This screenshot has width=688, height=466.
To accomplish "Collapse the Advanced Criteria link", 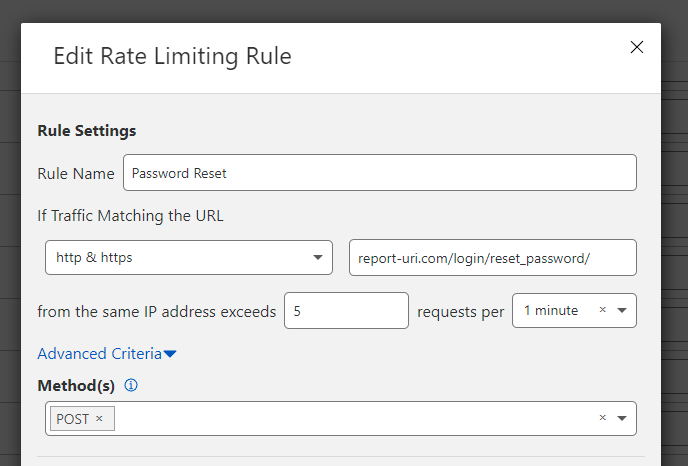I will pos(99,353).
